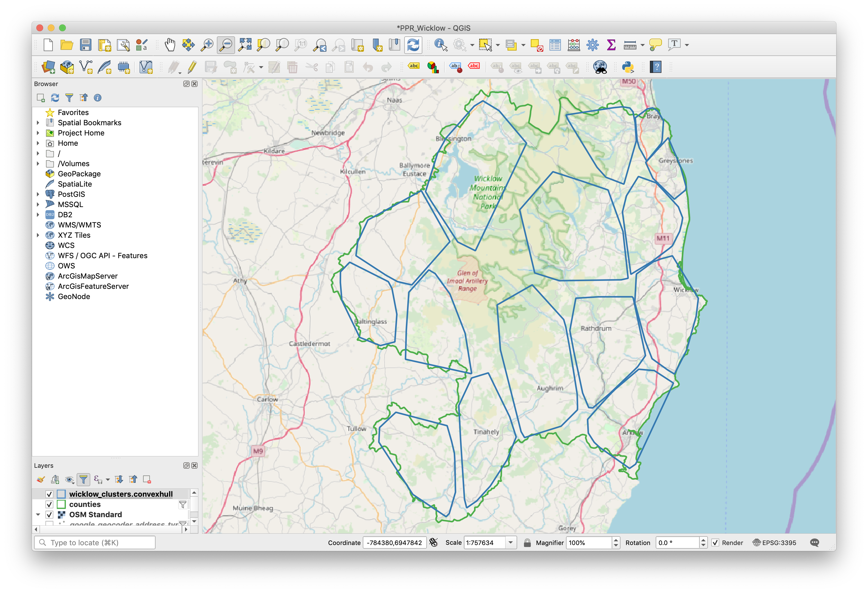Toggle the Render checkbox
868x593 pixels.
click(x=715, y=542)
